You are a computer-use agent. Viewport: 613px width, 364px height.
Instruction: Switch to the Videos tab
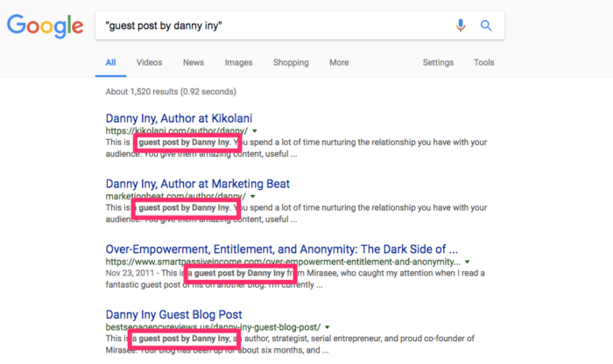[150, 62]
